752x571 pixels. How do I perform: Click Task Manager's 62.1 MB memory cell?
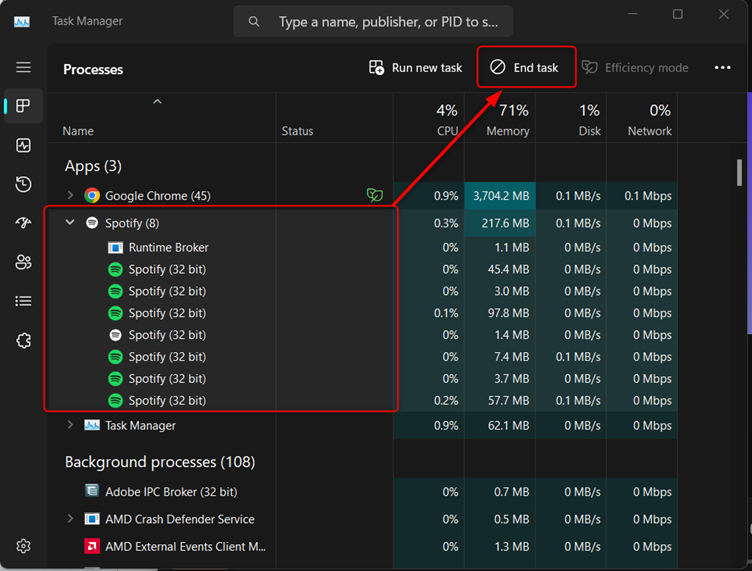coord(500,426)
